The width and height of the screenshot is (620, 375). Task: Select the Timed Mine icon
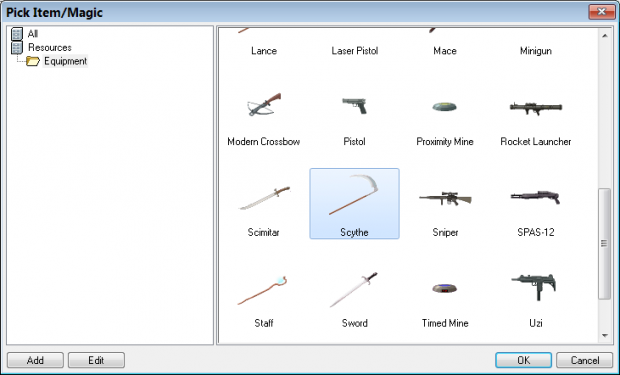coord(445,288)
